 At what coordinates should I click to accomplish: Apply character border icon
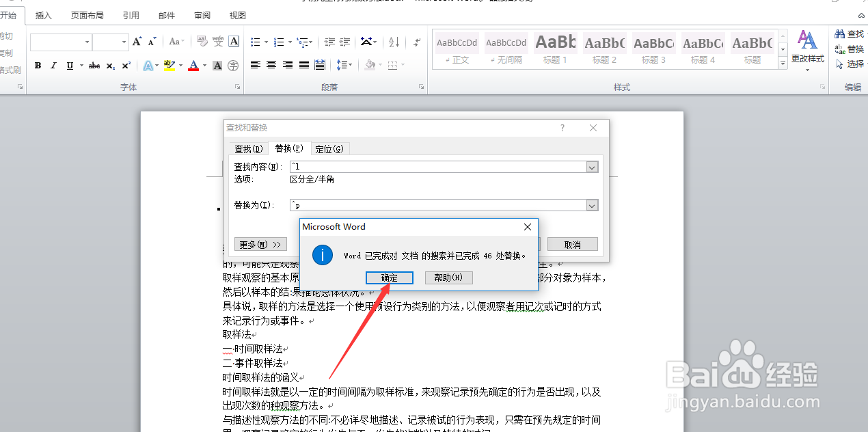coord(234,42)
